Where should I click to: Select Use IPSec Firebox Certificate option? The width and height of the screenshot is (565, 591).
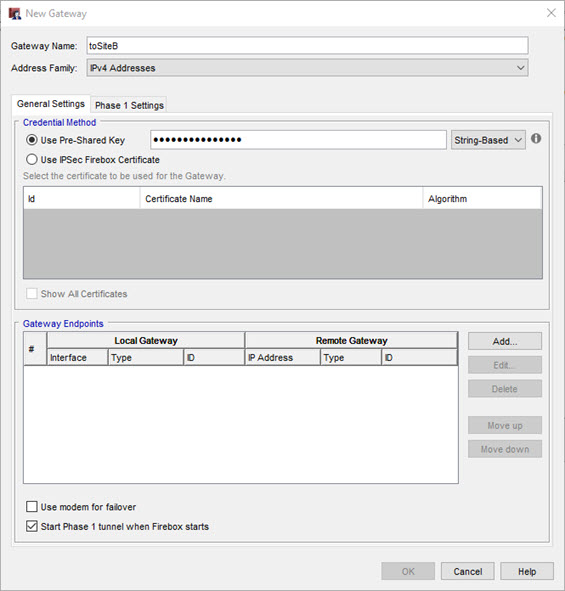pos(32,160)
